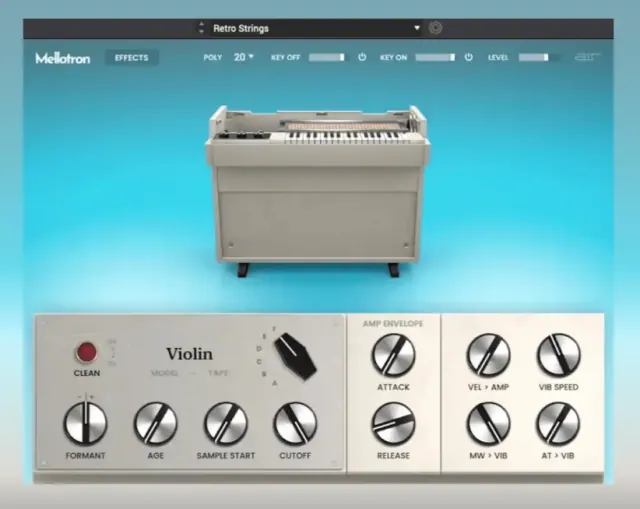Viewport: 640px width, 509px height.
Task: Adjust the LEVEL slider
Action: (x=538, y=58)
